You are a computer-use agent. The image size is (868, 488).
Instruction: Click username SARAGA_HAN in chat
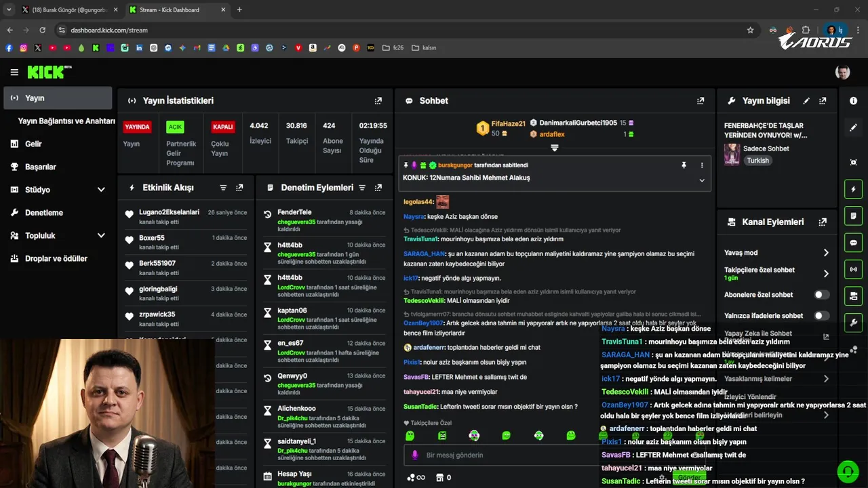(424, 254)
